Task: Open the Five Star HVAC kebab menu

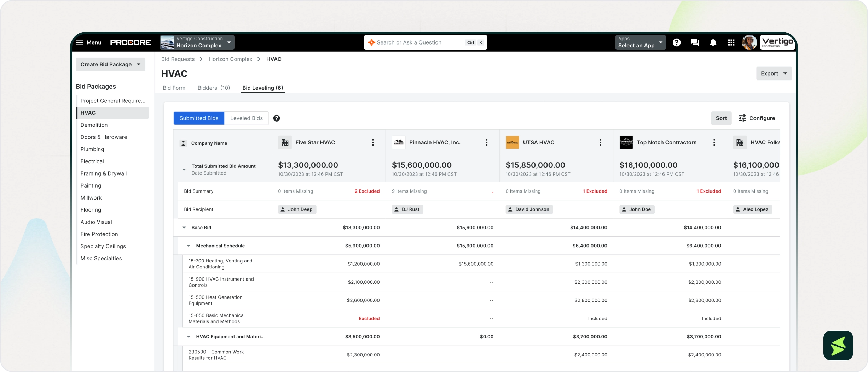Action: (x=373, y=142)
